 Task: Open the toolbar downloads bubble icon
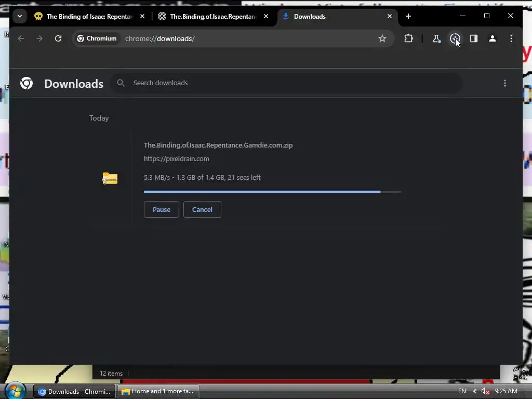click(455, 38)
